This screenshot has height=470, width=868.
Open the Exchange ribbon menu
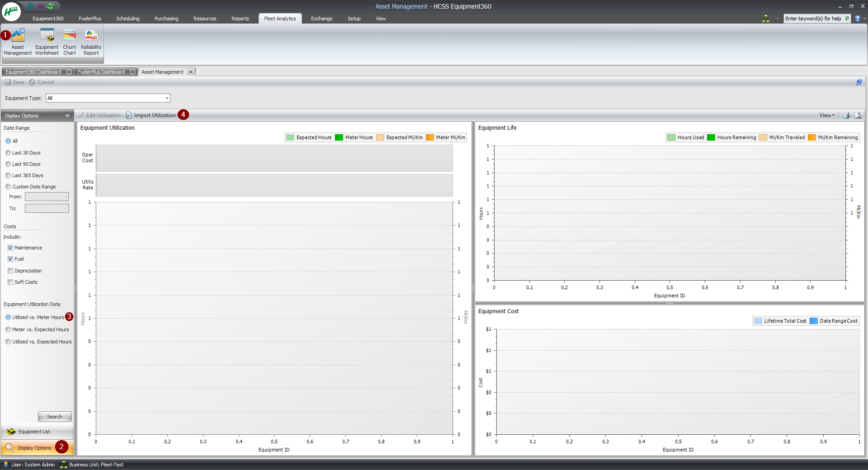pyautogui.click(x=321, y=19)
